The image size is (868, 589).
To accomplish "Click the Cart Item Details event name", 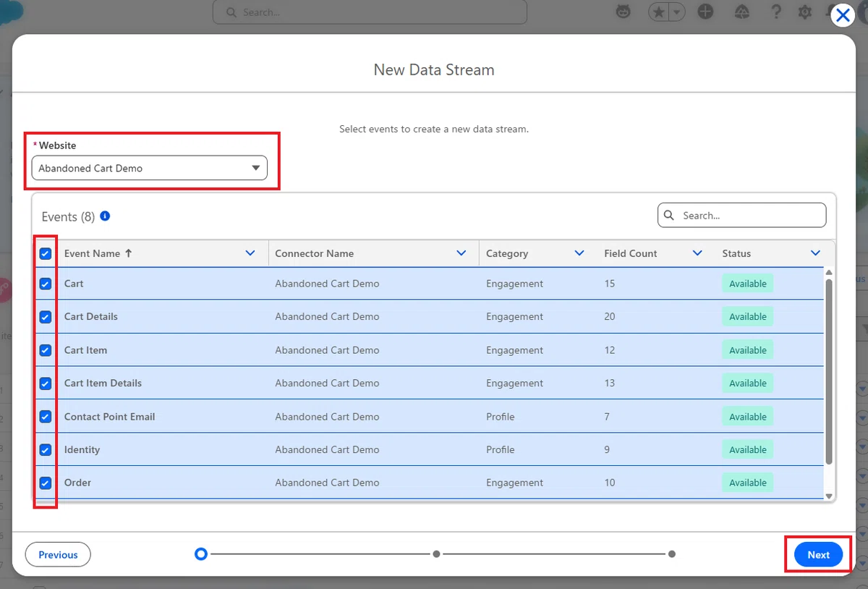I will [x=103, y=384].
